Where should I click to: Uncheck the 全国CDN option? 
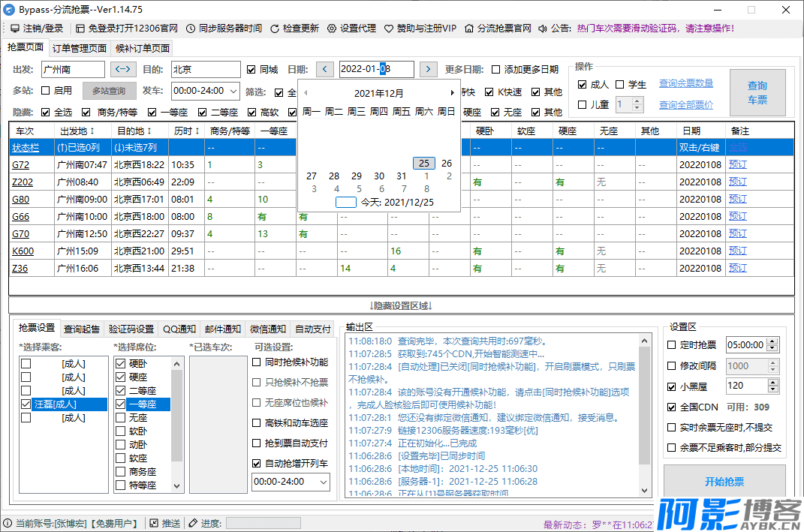click(x=672, y=407)
